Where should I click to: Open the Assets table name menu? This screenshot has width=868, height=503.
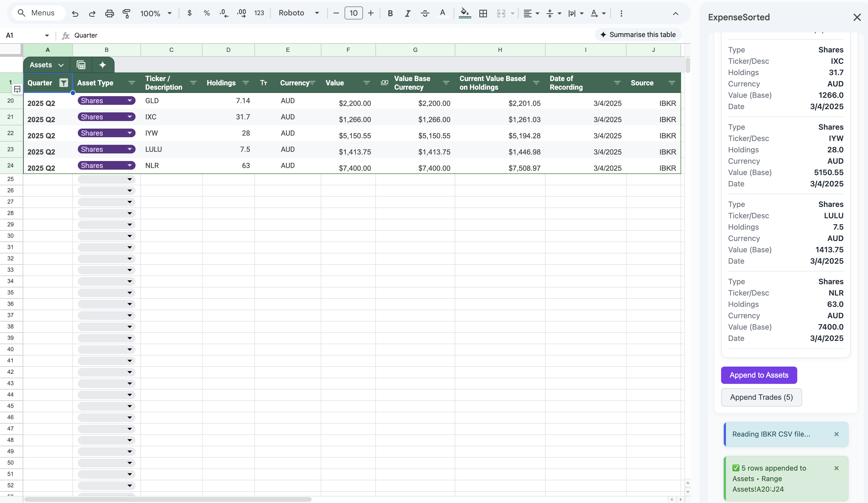click(46, 65)
